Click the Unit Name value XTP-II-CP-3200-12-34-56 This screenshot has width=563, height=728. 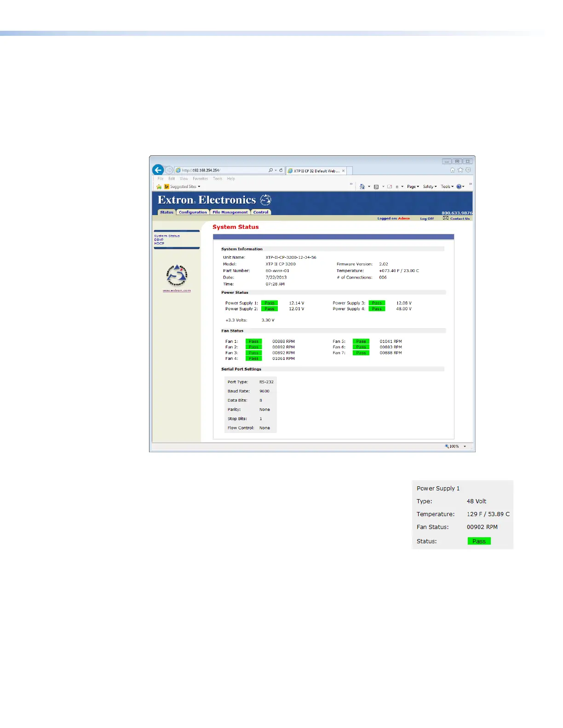291,257
